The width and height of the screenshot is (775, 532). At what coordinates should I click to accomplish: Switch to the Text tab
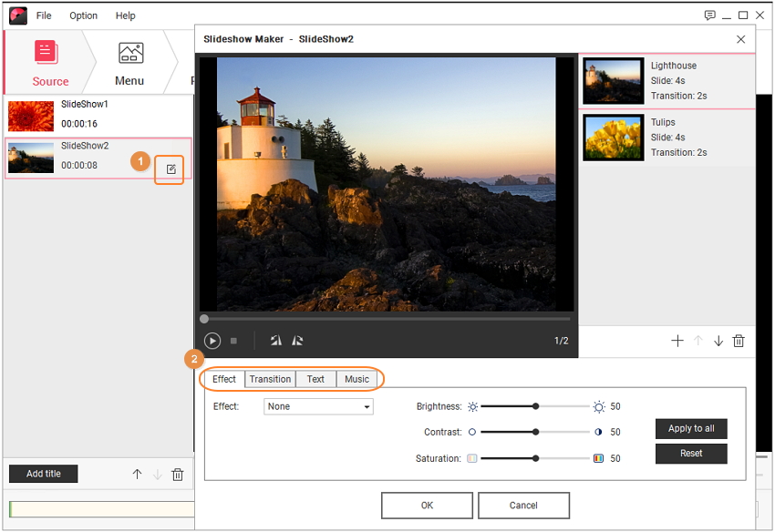point(315,379)
